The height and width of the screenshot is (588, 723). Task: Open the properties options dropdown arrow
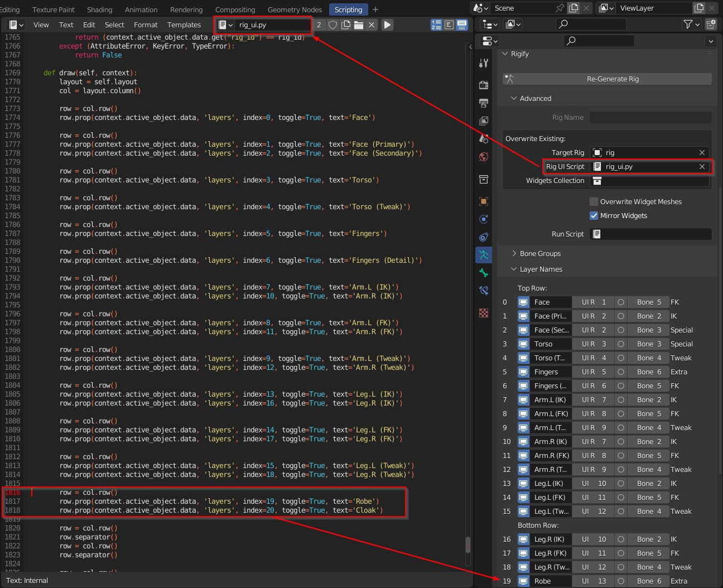click(x=711, y=41)
